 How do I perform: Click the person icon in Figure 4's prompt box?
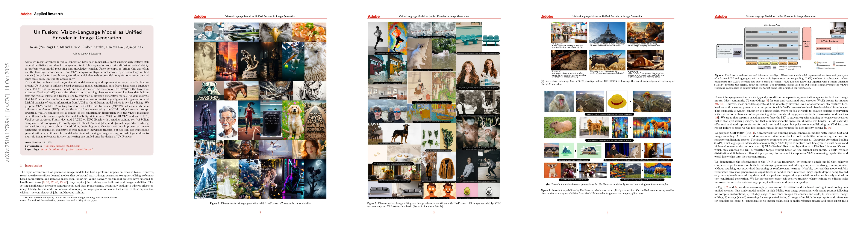(x=718, y=46)
